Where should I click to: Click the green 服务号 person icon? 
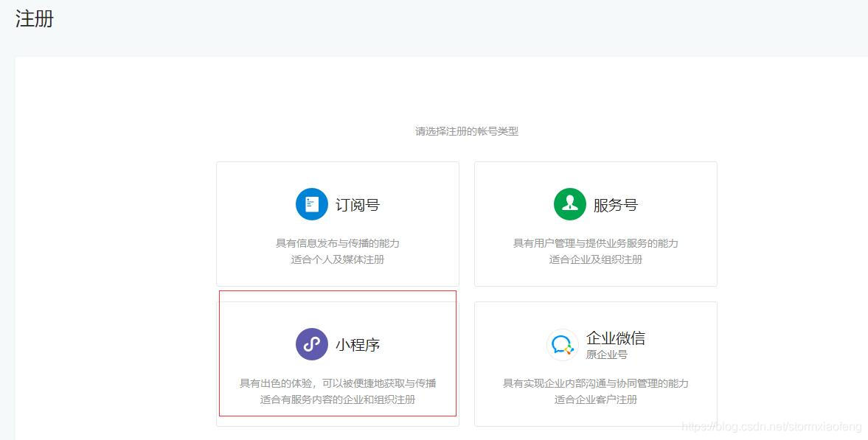tap(569, 204)
